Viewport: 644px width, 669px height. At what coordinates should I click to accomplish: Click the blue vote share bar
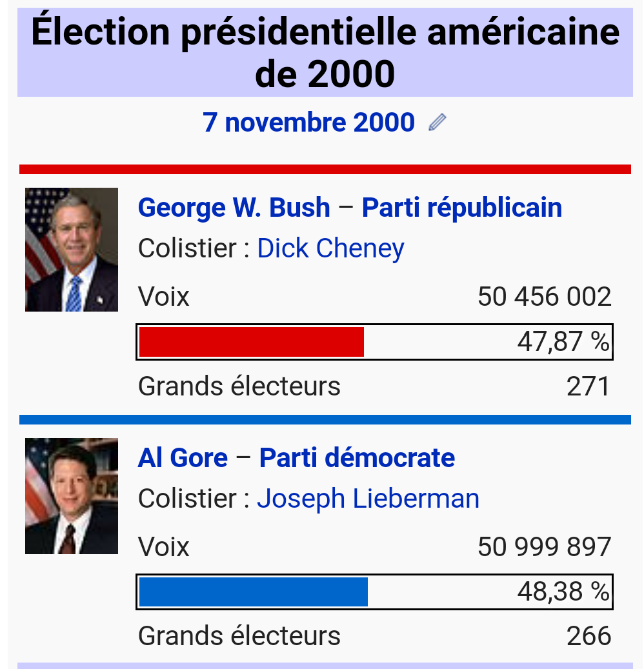tap(254, 592)
